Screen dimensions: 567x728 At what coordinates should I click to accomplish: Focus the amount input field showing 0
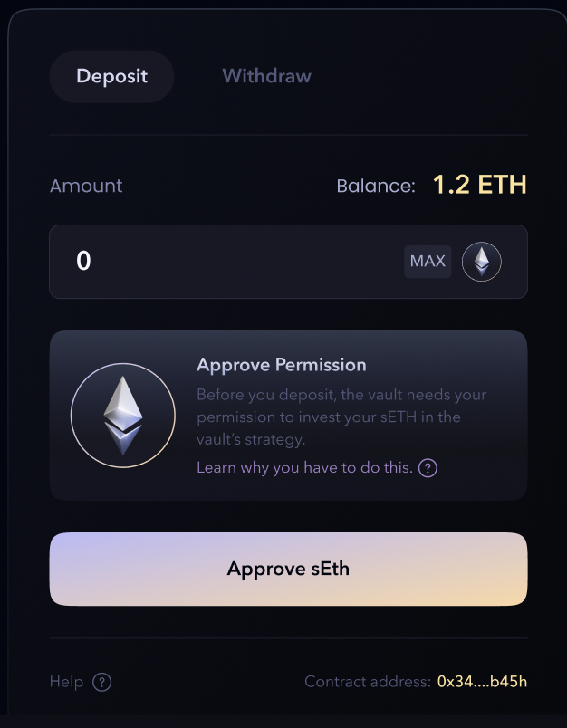click(226, 262)
